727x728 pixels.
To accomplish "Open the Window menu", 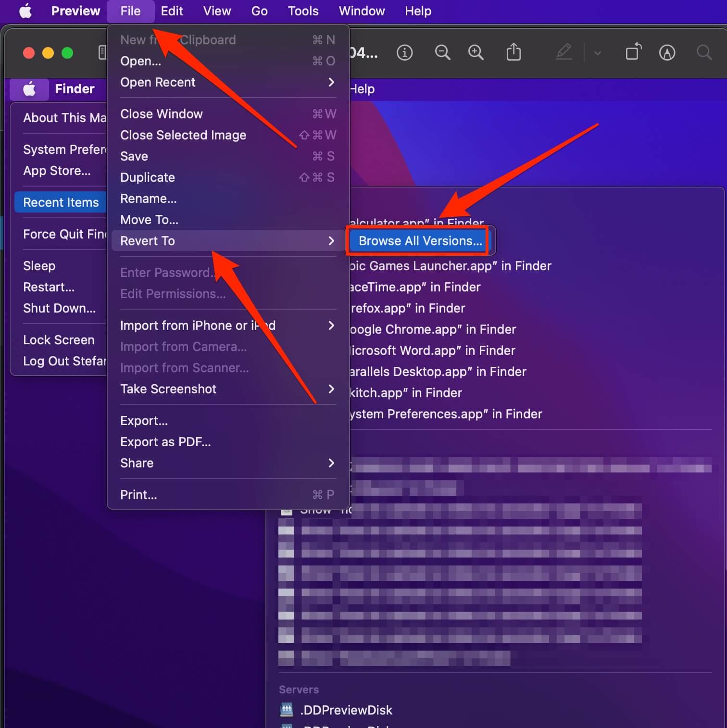I will click(x=362, y=11).
